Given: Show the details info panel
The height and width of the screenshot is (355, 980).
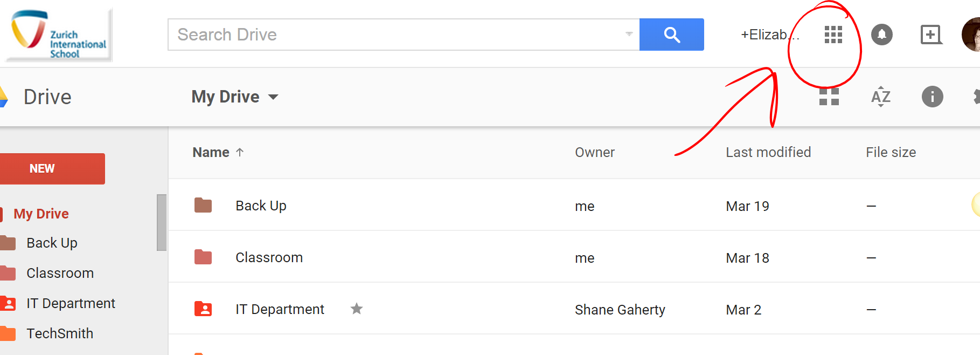Looking at the screenshot, I should [932, 97].
